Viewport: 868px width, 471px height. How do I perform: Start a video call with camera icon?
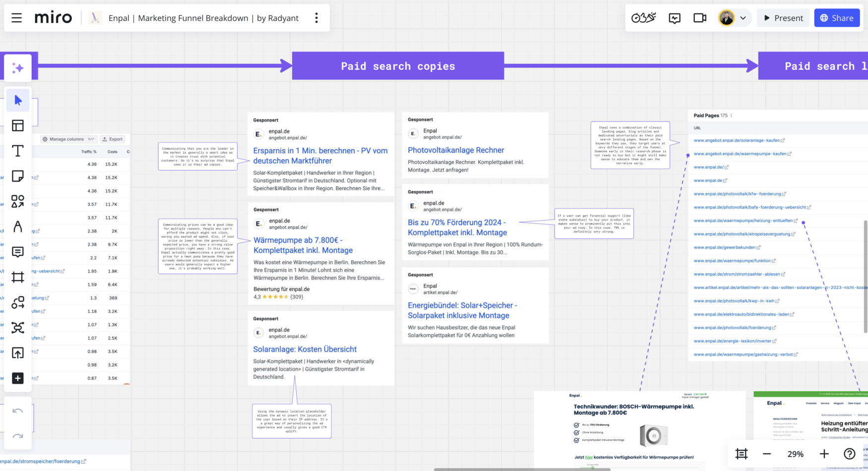tap(700, 18)
